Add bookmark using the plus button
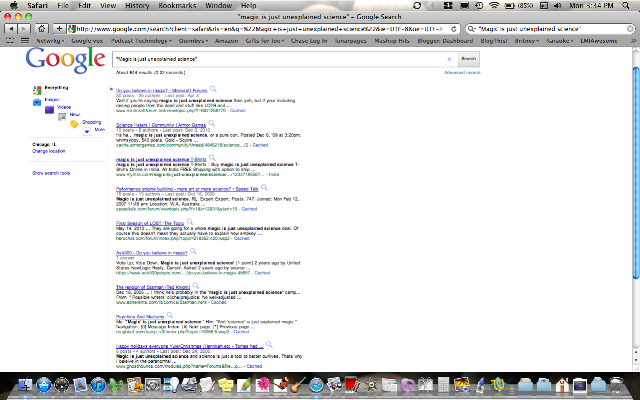The width and height of the screenshot is (640, 400). (x=59, y=29)
